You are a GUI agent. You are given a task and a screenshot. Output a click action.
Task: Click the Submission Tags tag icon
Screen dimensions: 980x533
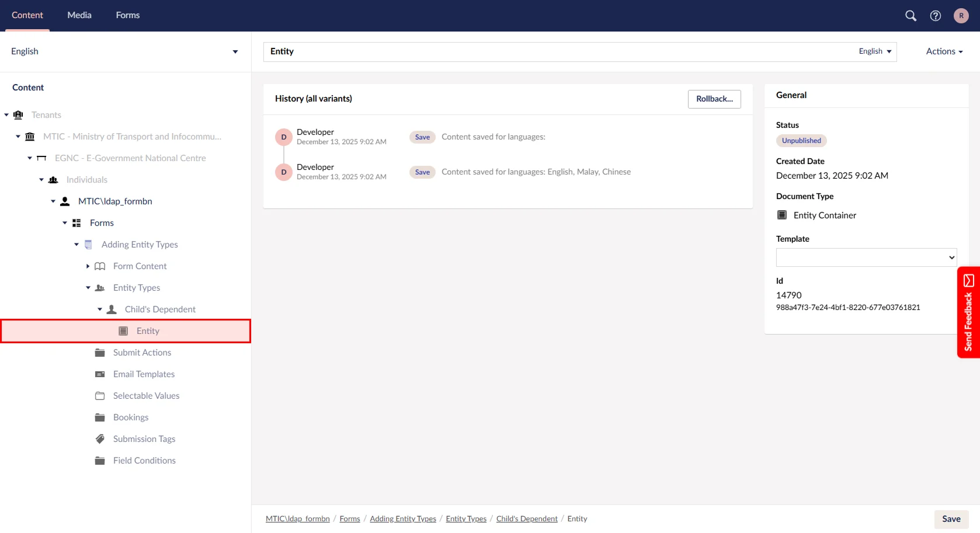point(100,439)
